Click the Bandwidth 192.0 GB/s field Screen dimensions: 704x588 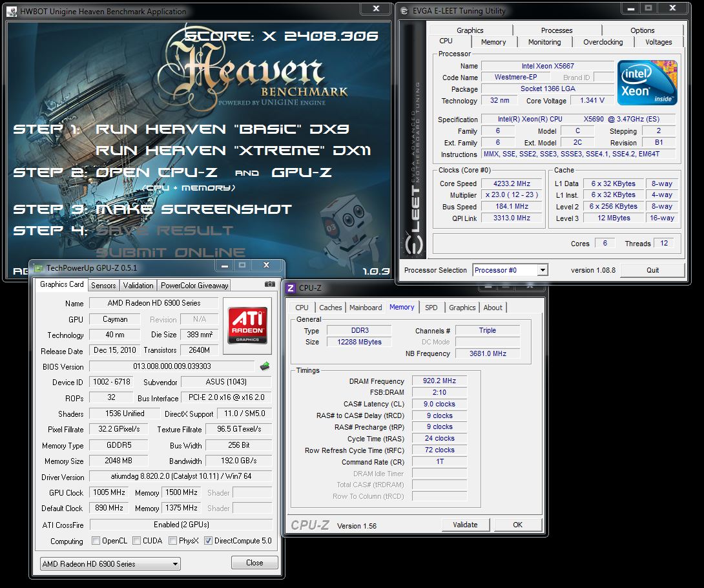click(x=239, y=461)
